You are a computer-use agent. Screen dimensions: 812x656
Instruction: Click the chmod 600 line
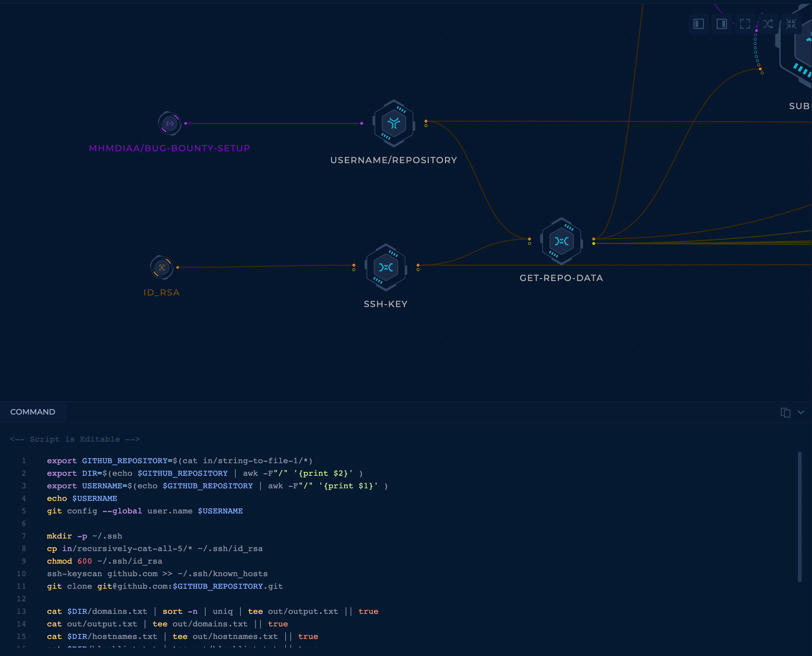tap(105, 561)
